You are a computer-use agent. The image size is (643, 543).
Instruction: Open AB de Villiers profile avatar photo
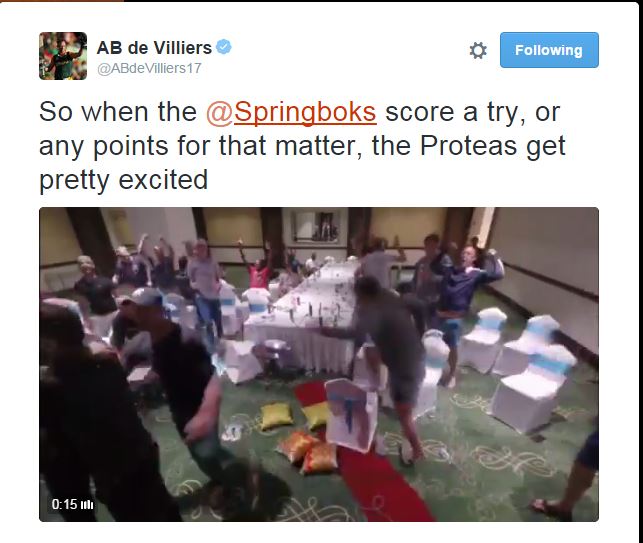pyautogui.click(x=63, y=56)
